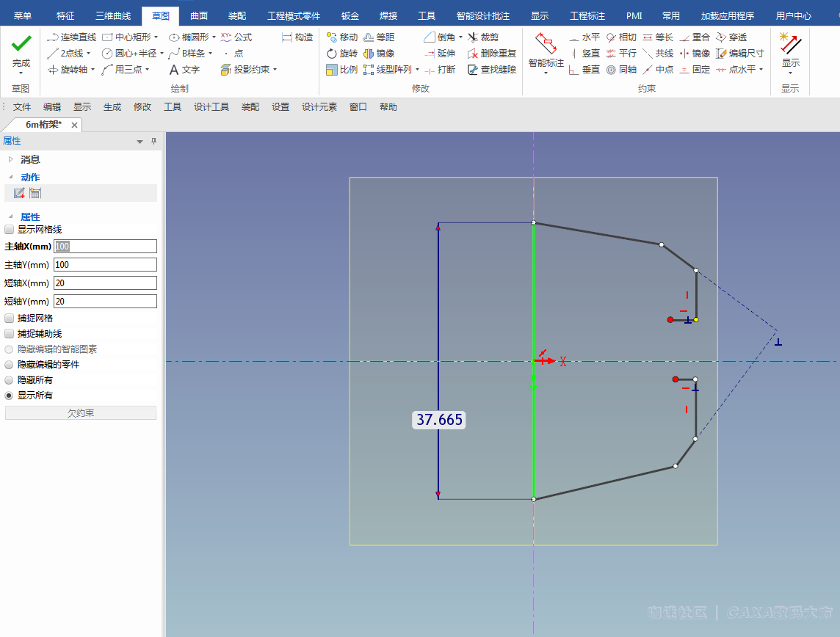Select the 隐藏所有 radio button
Screen dimensions: 840x637
(x=10, y=380)
